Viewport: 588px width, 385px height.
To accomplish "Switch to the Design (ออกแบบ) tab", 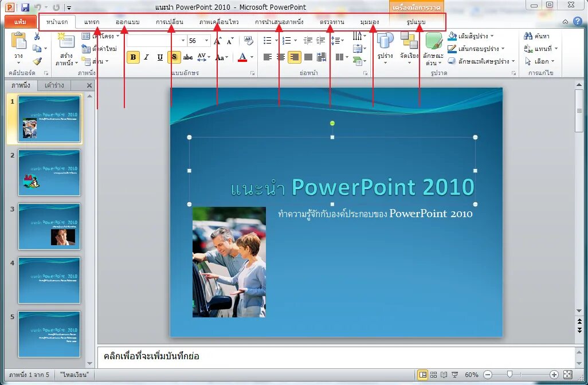I will click(127, 22).
